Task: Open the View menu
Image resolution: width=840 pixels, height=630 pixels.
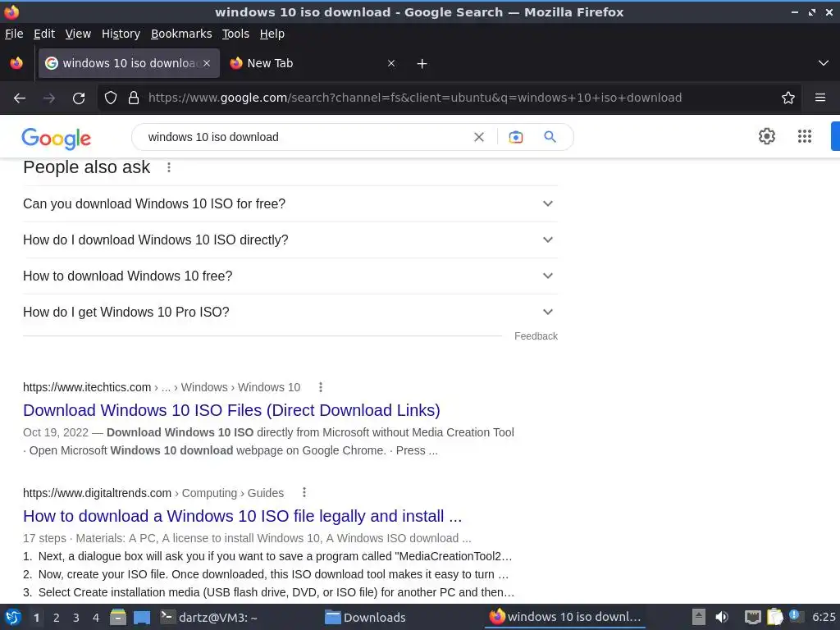Action: tap(78, 34)
